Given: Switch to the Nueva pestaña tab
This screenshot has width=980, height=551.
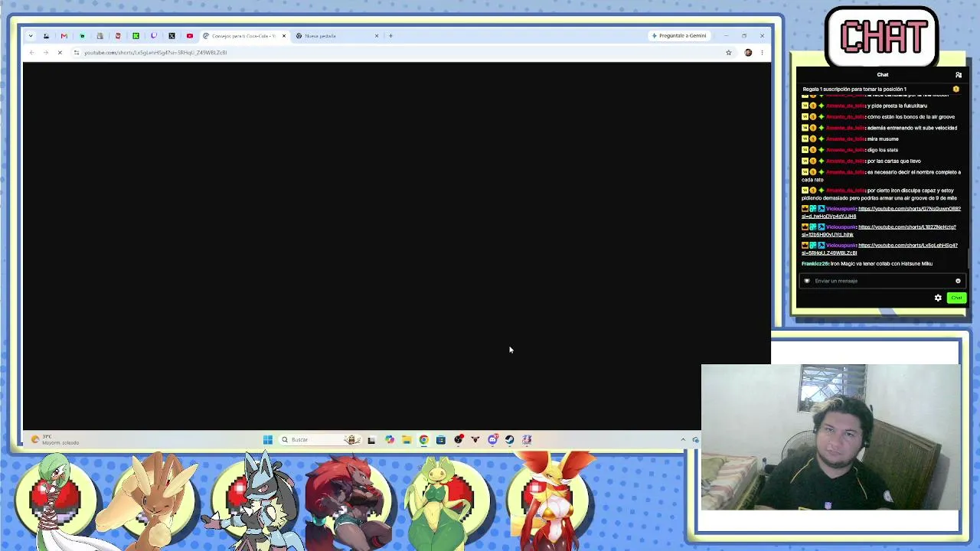Looking at the screenshot, I should coord(337,36).
